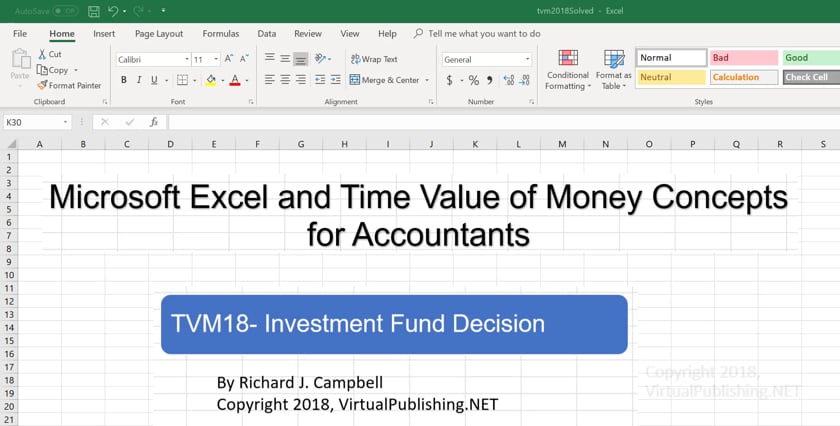Click Decrease Font Size icon
Screen dimensions: 840x426
(244, 59)
